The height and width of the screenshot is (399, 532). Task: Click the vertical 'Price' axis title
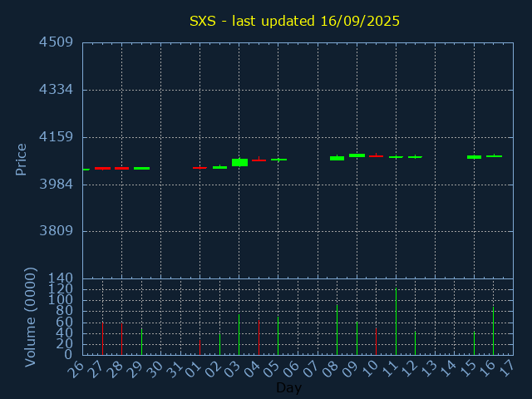click(x=21, y=160)
